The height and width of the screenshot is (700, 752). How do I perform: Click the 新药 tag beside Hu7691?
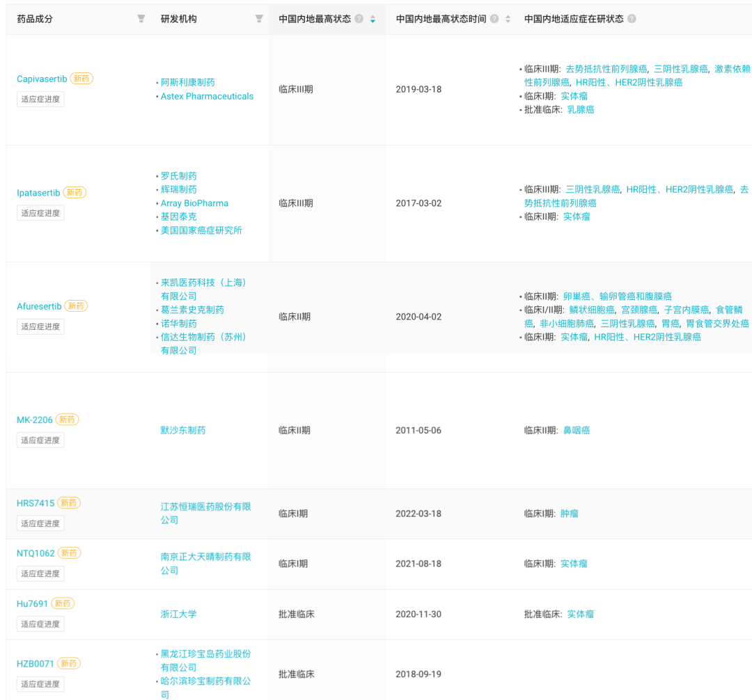click(63, 604)
